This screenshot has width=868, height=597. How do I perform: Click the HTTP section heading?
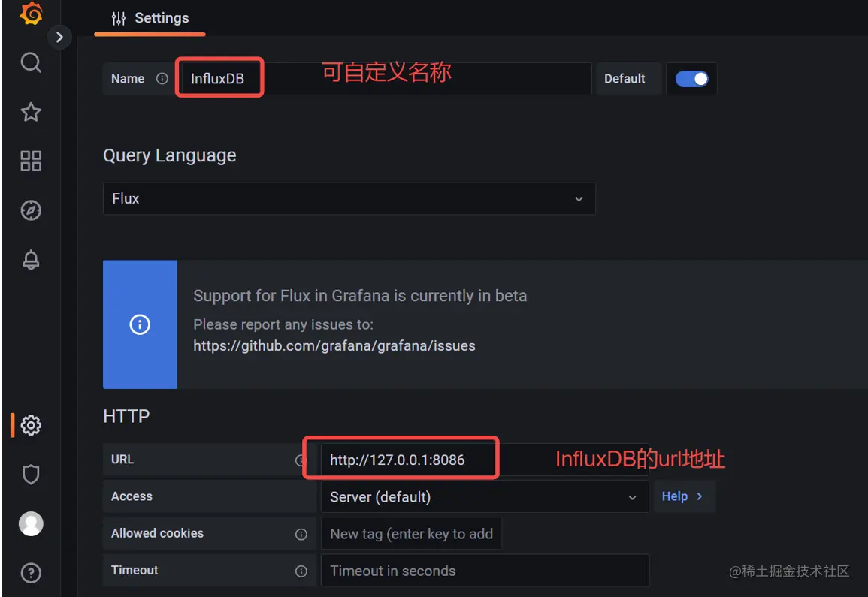click(126, 416)
